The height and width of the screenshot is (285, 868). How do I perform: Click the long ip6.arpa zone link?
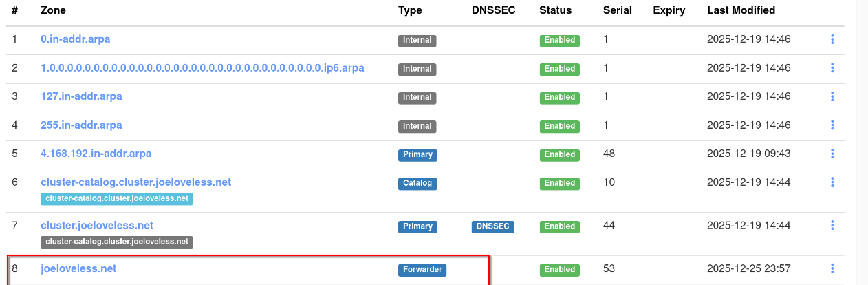[x=202, y=68]
